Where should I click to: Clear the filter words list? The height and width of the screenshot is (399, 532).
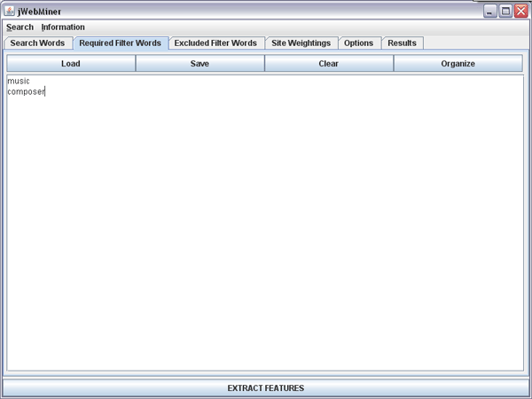point(328,64)
